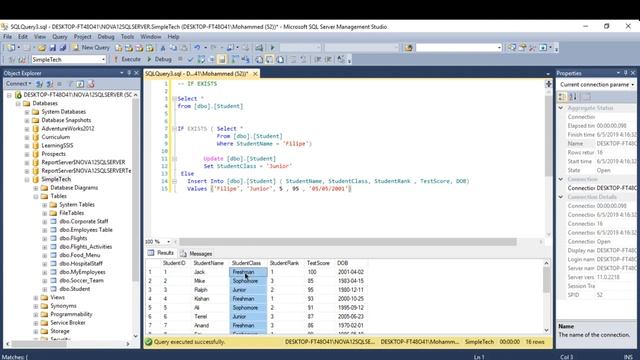Click the Undo arrow icon
The height and width of the screenshot is (360, 640).
coord(197,48)
